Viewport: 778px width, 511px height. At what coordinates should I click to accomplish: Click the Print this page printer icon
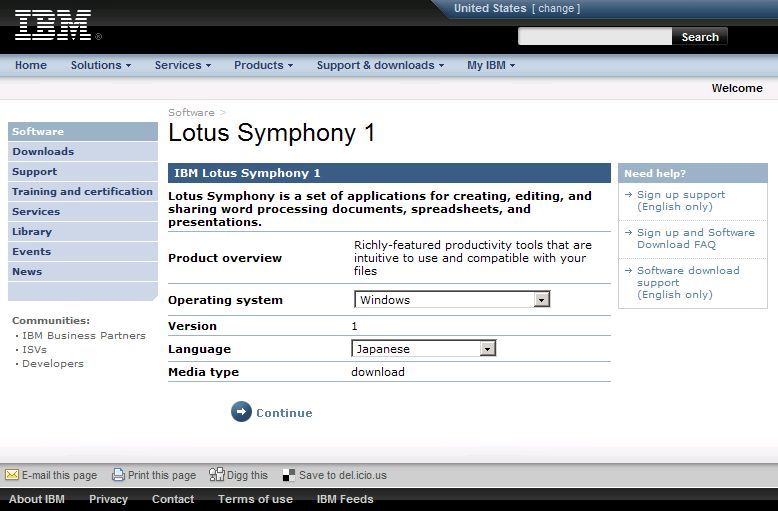[x=119, y=475]
